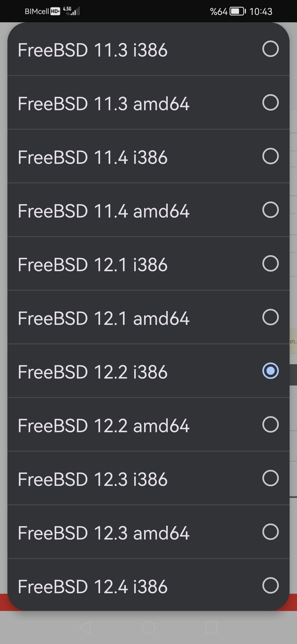
Task: Choose radio button for FreeBSD 12.1 amd64
Action: tap(271, 317)
